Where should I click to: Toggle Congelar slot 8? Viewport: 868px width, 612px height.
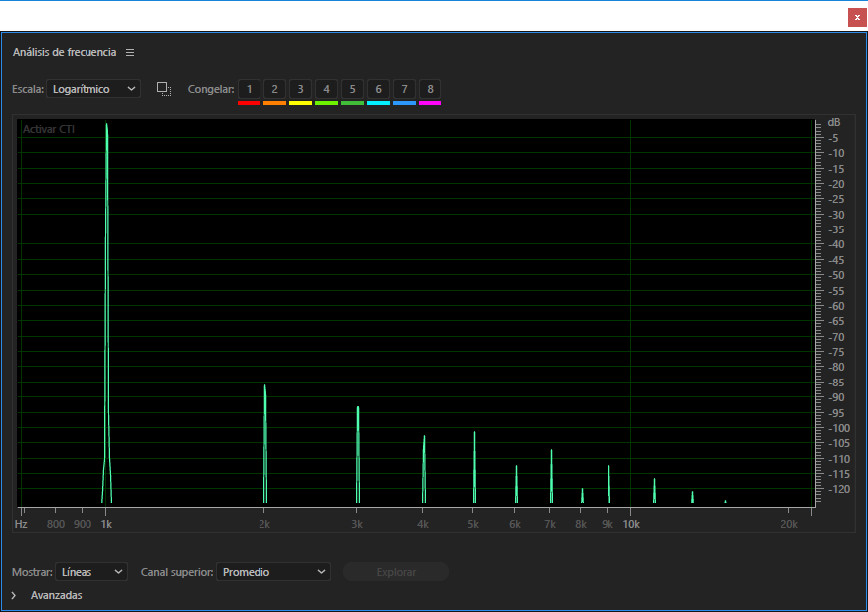click(430, 89)
